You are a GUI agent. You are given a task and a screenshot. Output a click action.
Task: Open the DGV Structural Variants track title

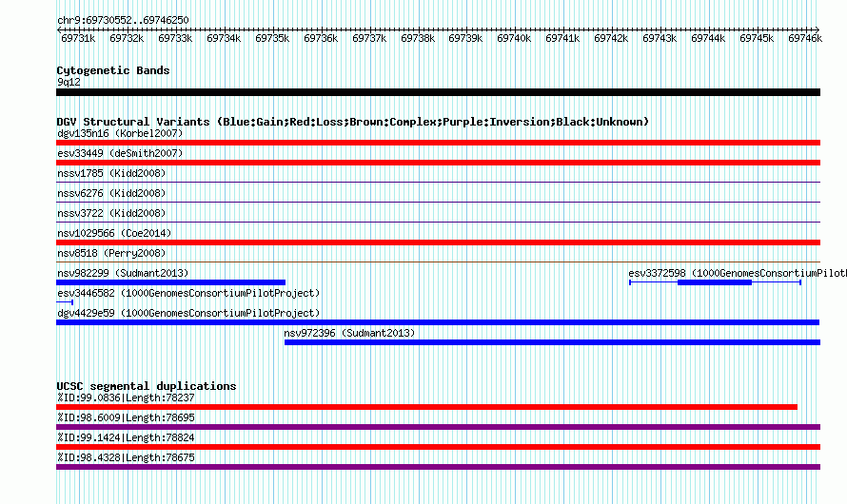tap(353, 122)
